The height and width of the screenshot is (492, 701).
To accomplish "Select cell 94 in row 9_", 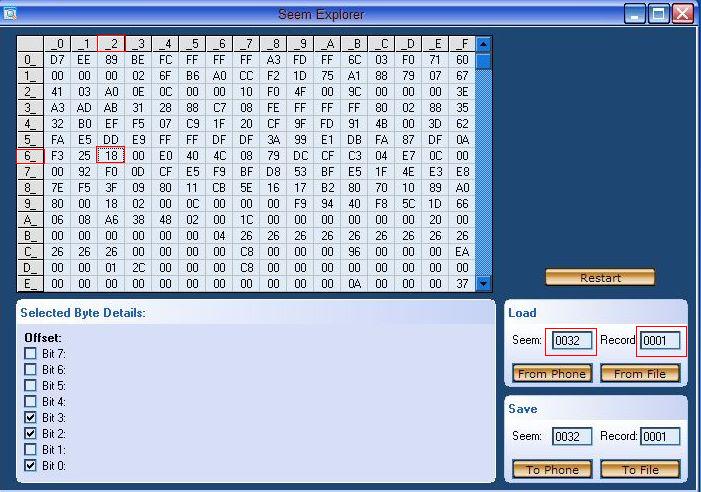I will pos(327,204).
